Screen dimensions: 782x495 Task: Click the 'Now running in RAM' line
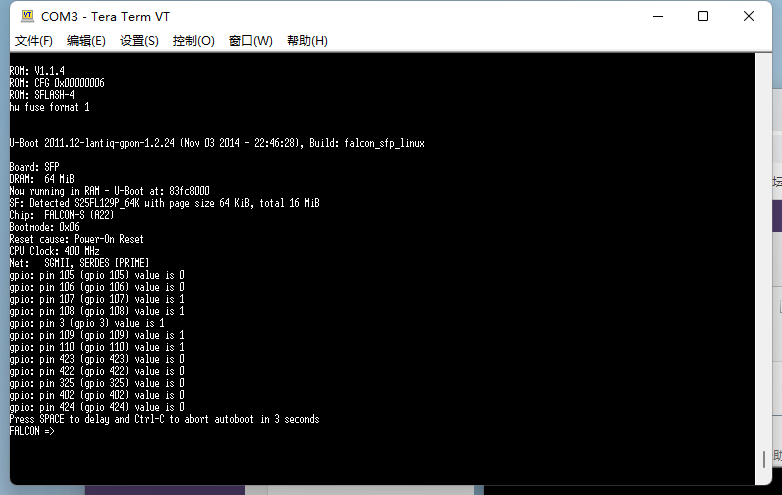(x=110, y=191)
